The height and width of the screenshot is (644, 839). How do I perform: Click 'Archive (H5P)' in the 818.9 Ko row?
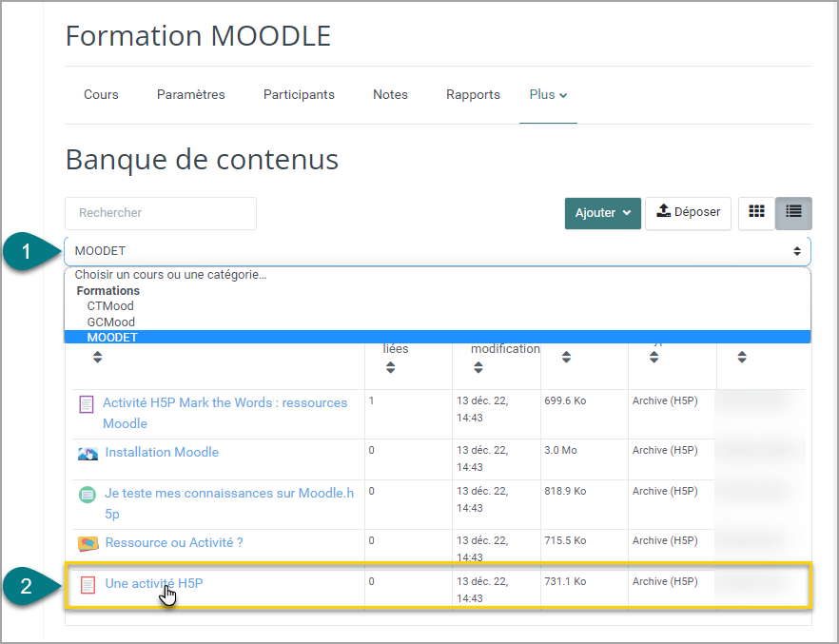point(665,491)
